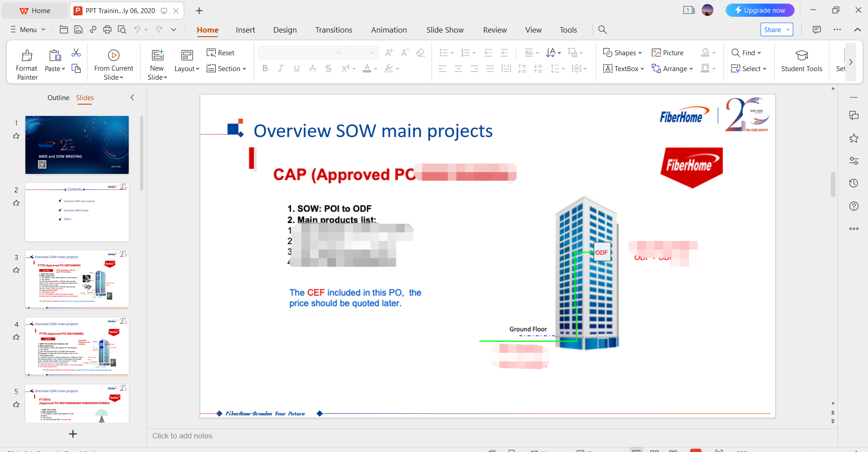This screenshot has height=452, width=868.
Task: Click the Cut scissors icon
Action: click(76, 53)
